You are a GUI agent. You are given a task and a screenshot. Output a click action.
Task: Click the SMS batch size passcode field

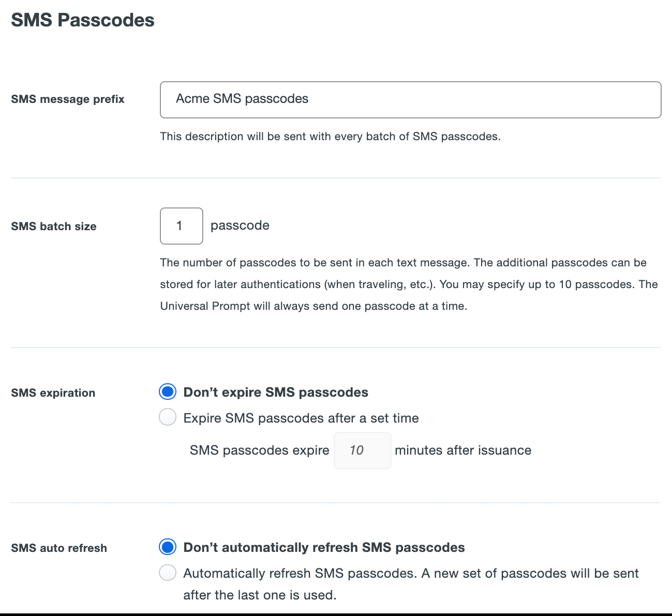(181, 226)
